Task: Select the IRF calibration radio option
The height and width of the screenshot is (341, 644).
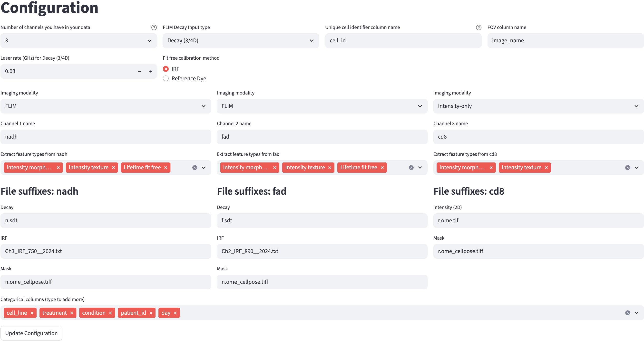Action: pos(166,69)
